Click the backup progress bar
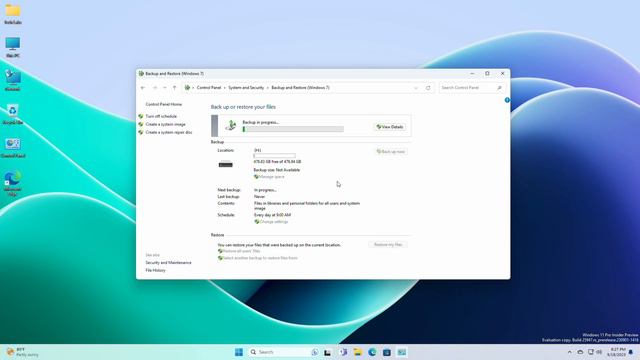The width and height of the screenshot is (640, 360). tap(293, 129)
